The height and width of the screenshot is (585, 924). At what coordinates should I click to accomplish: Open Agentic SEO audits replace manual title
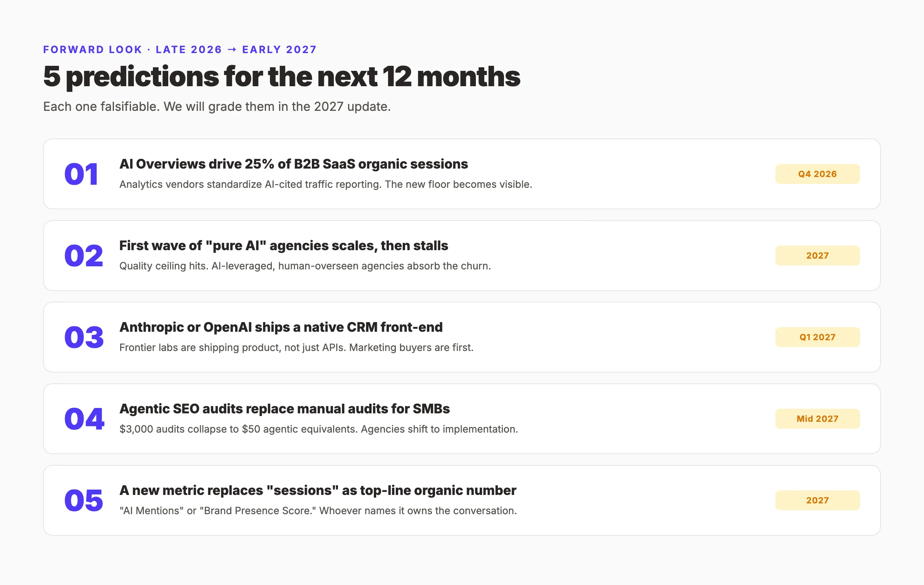pyautogui.click(x=285, y=409)
